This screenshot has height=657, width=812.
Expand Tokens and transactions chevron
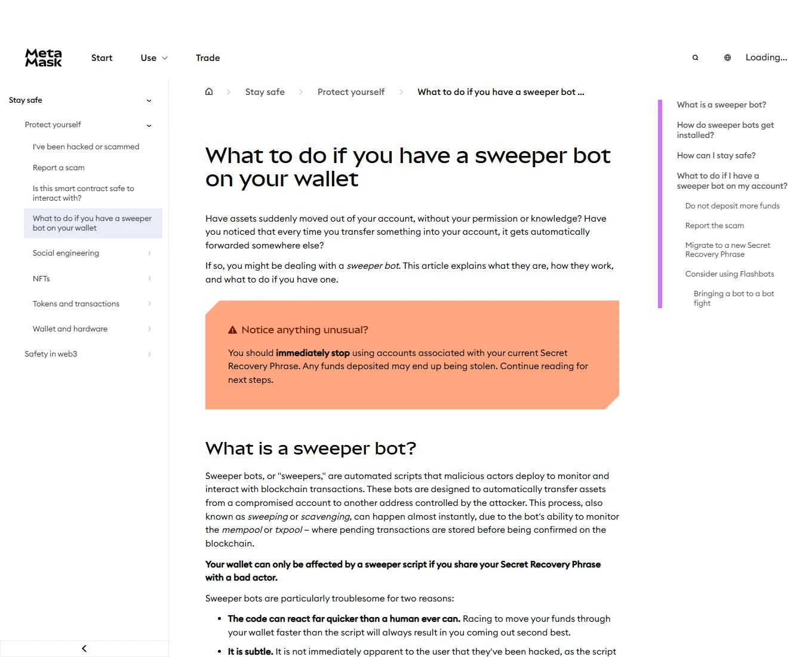[x=149, y=303]
